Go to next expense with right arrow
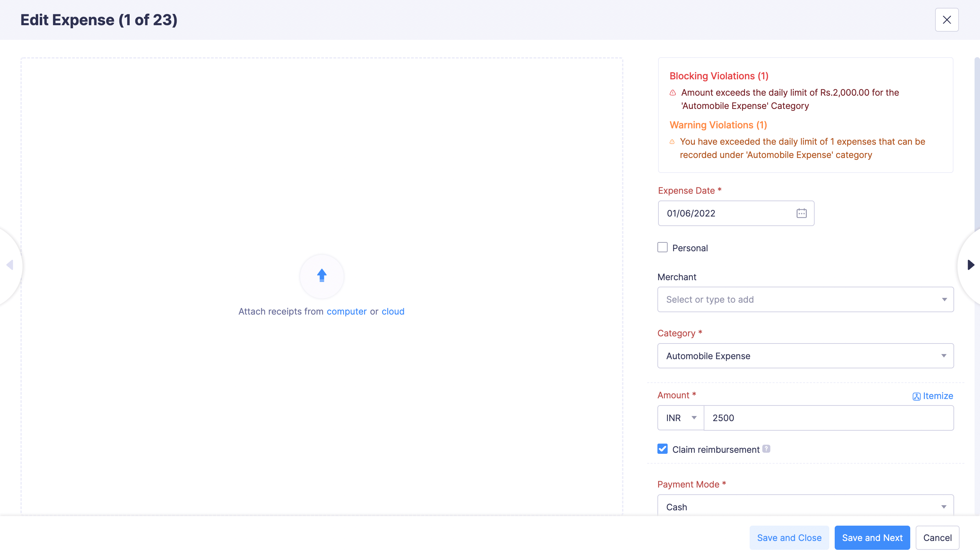This screenshot has height=559, width=980. pyautogui.click(x=970, y=265)
